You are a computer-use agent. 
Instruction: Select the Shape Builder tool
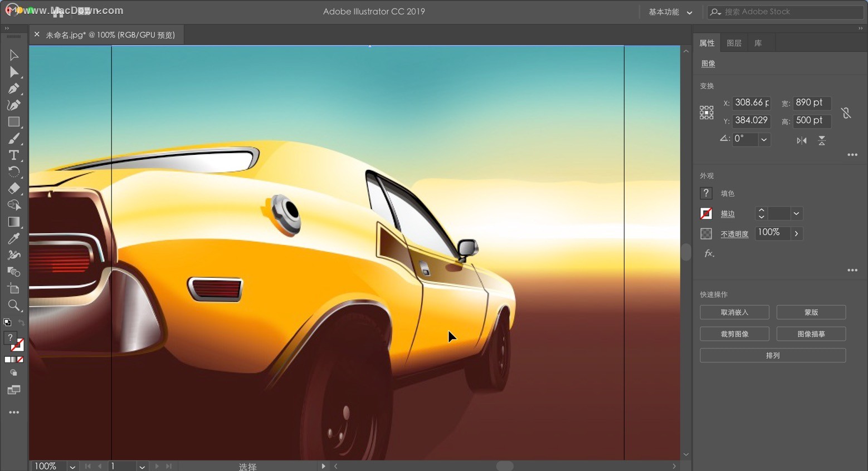point(14,205)
